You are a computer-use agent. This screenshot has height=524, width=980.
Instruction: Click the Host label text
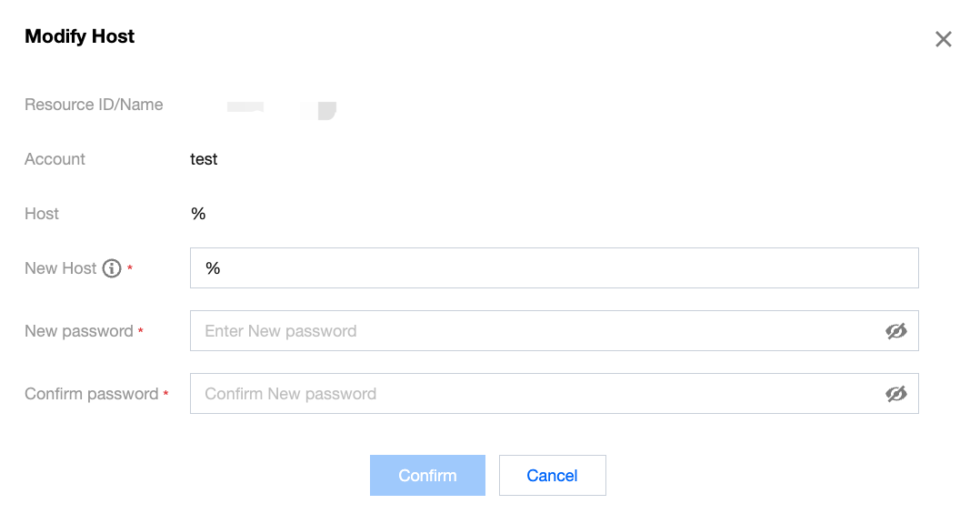tap(42, 214)
